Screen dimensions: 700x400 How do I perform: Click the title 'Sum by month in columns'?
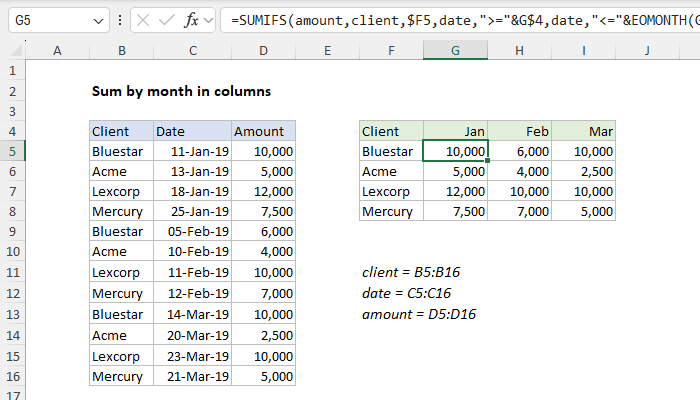[181, 91]
